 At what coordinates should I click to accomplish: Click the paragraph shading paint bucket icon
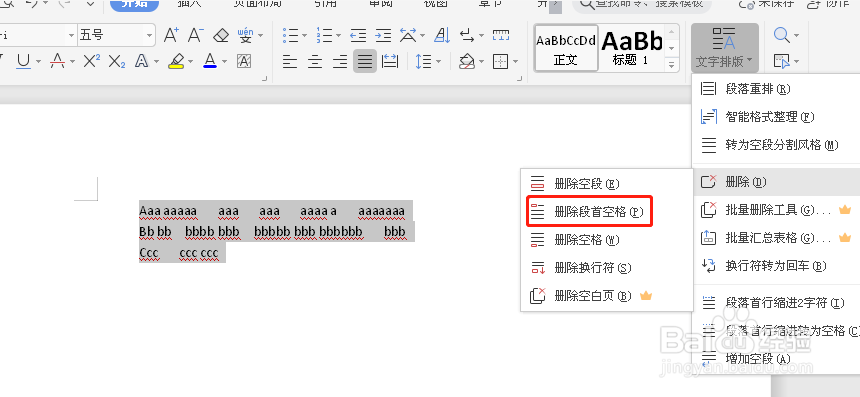[467, 61]
